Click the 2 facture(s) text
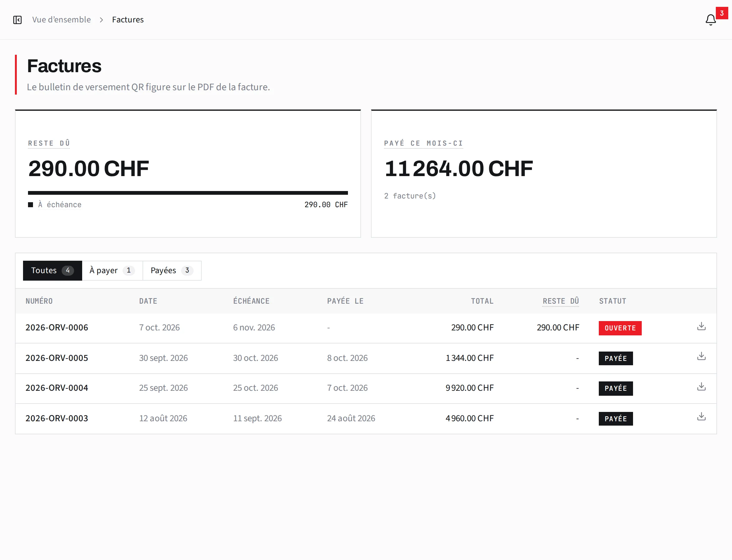 [410, 196]
